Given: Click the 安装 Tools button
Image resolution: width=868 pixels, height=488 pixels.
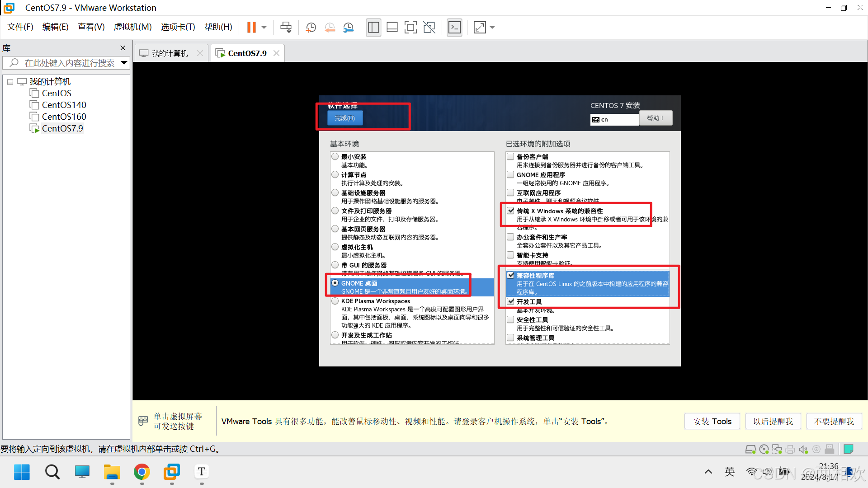Looking at the screenshot, I should 712,421.
